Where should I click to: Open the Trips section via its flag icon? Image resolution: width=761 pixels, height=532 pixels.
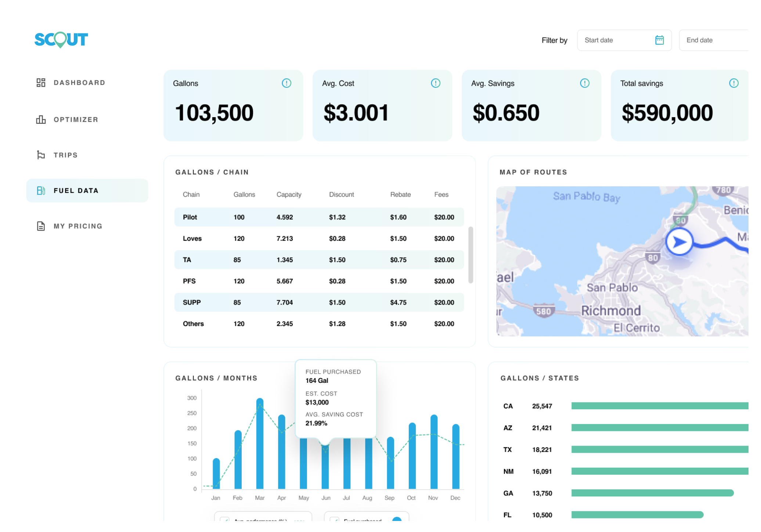tap(42, 155)
